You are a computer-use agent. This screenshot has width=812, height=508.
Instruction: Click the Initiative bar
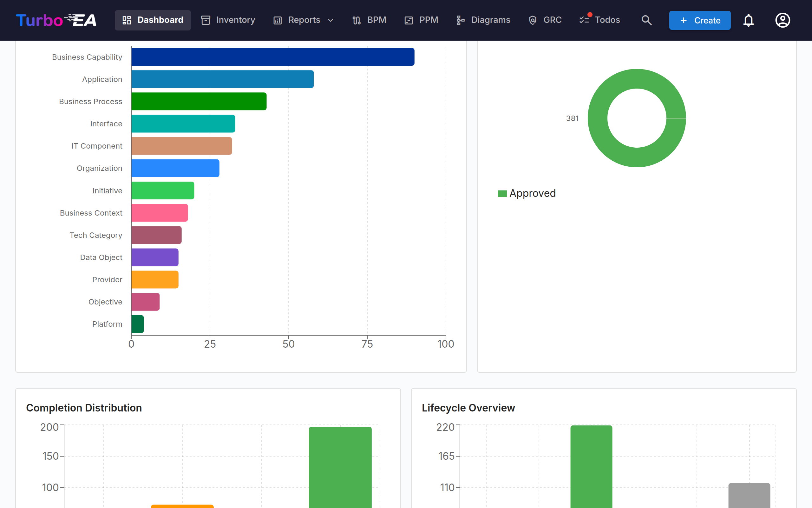tap(163, 190)
